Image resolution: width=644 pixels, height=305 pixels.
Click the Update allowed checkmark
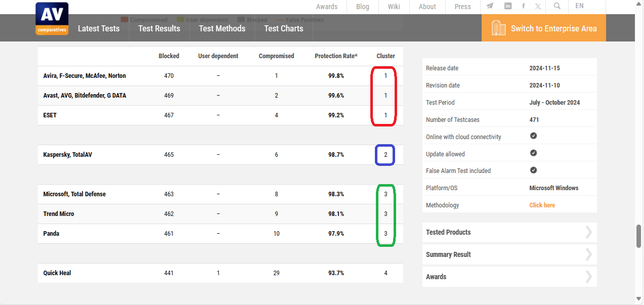[533, 153]
